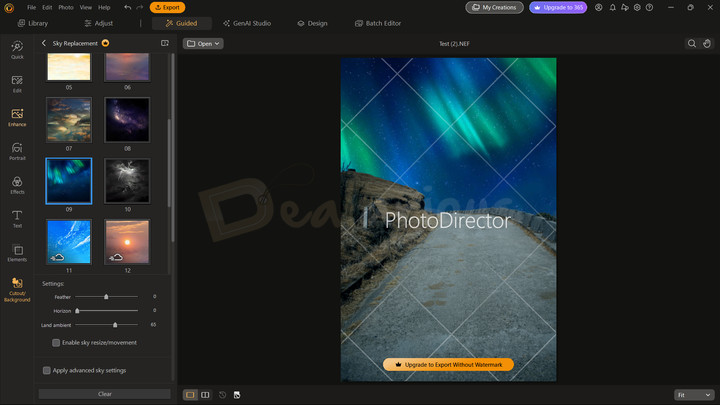Open the Fit zoom dropdown
720x405 pixels.
tap(694, 395)
